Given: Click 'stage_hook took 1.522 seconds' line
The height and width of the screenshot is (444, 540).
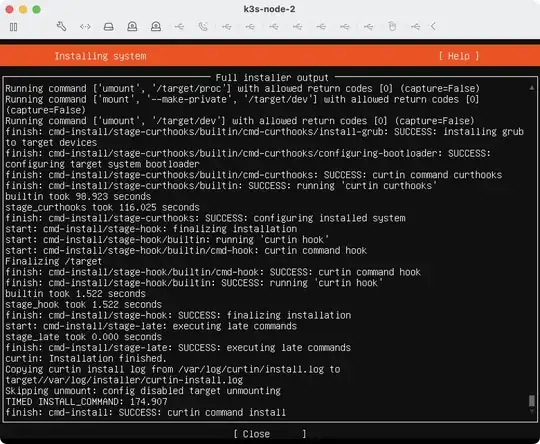Looking at the screenshot, I should pyautogui.click(x=83, y=304).
